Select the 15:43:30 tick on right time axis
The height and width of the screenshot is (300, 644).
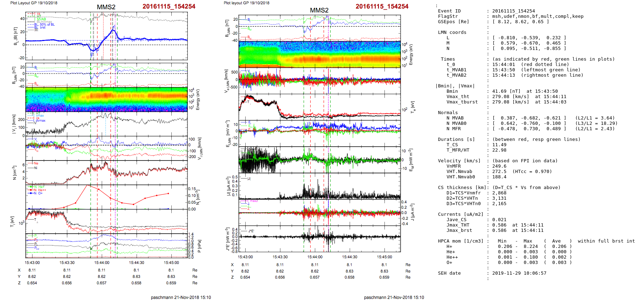pos(280,257)
